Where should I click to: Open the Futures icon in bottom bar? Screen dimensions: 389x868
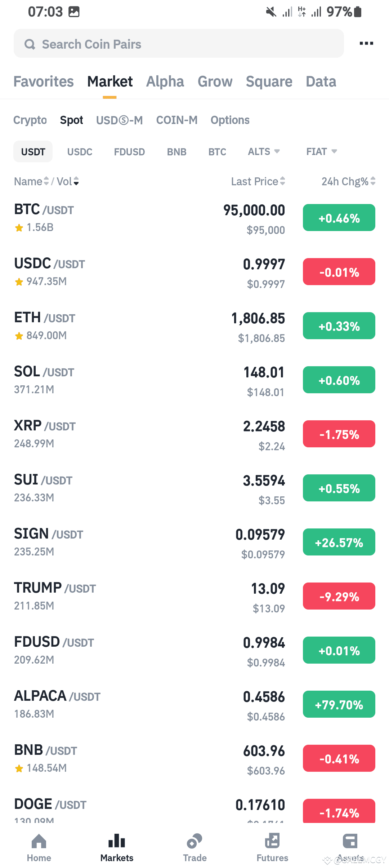[272, 841]
